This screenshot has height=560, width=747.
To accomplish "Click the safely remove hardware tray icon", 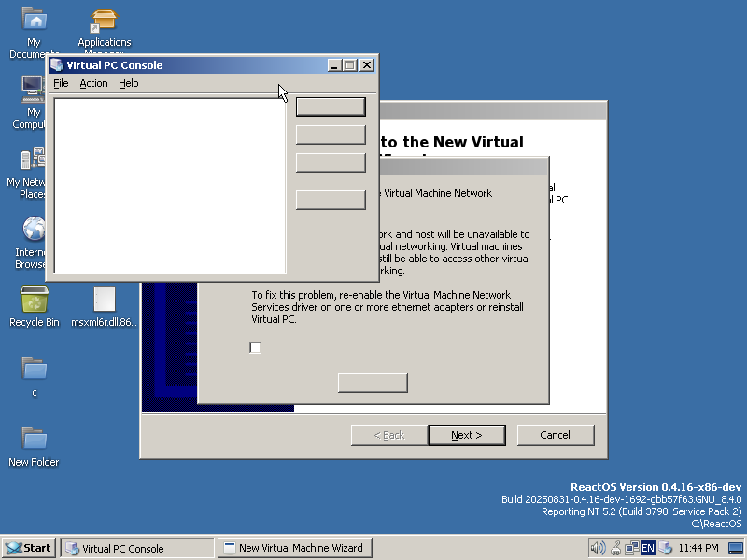I will point(615,548).
